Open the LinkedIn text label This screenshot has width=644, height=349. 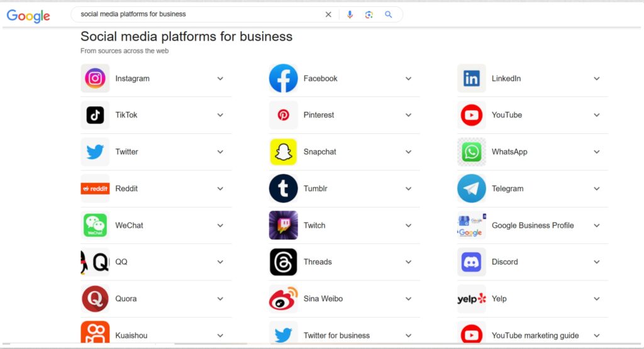(x=506, y=79)
